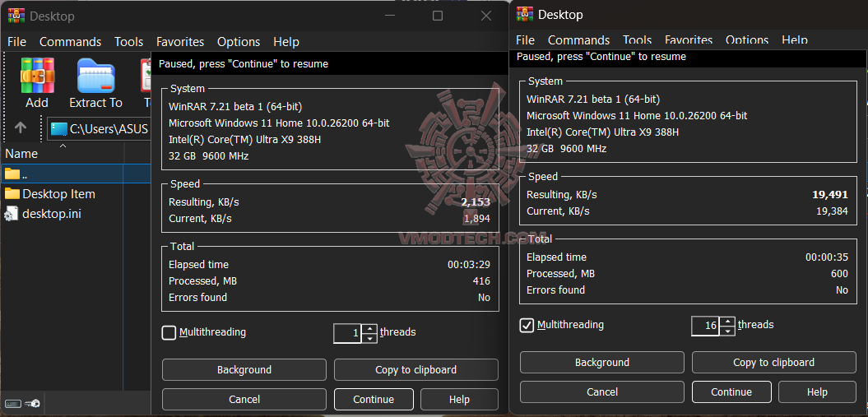
Task: Click processed value 416 in left dialog
Action: click(x=481, y=281)
